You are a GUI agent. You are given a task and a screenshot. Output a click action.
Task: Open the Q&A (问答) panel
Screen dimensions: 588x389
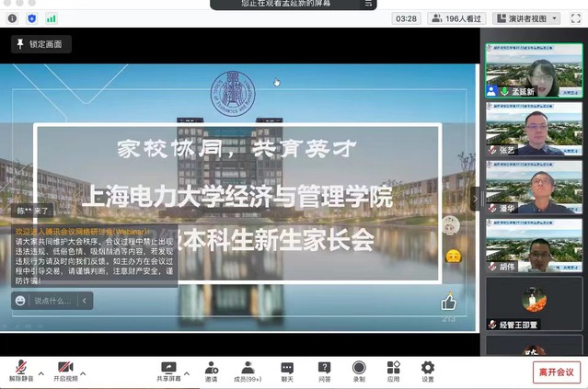tap(324, 368)
